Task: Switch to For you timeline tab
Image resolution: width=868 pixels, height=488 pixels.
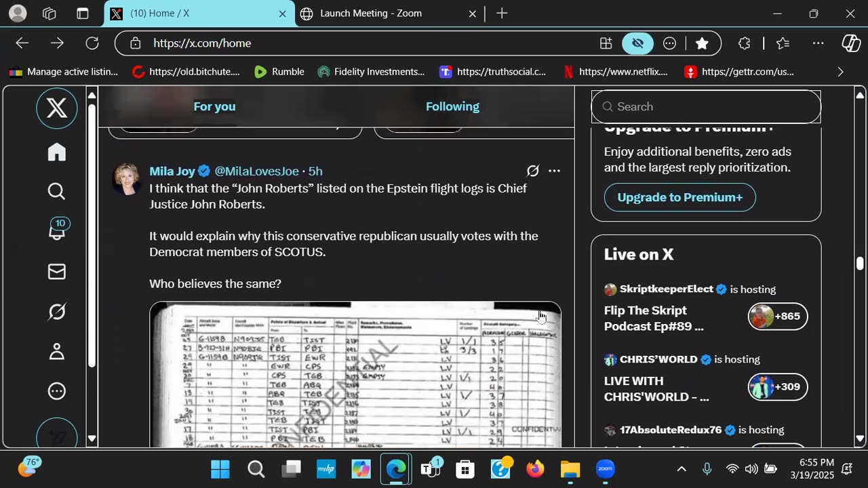Action: (x=214, y=106)
